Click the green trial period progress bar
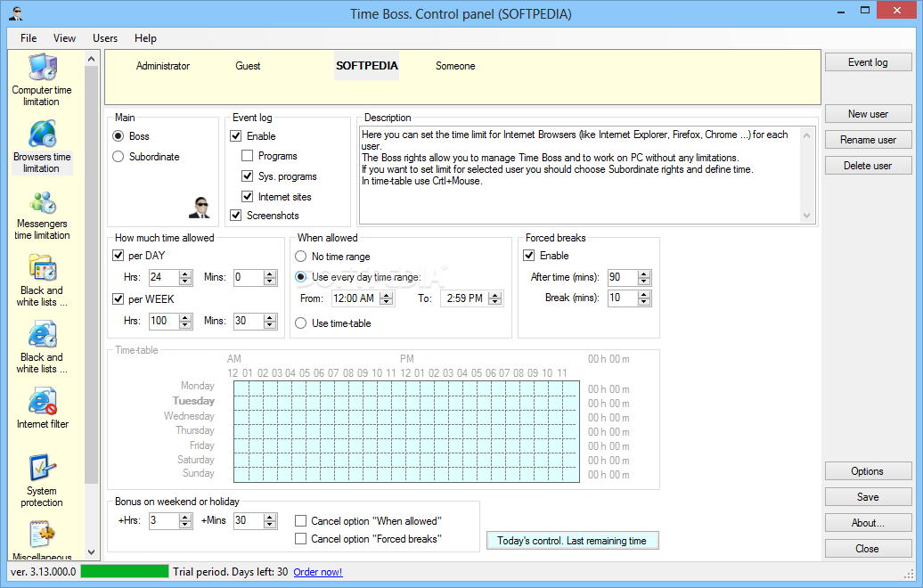 tap(124, 572)
